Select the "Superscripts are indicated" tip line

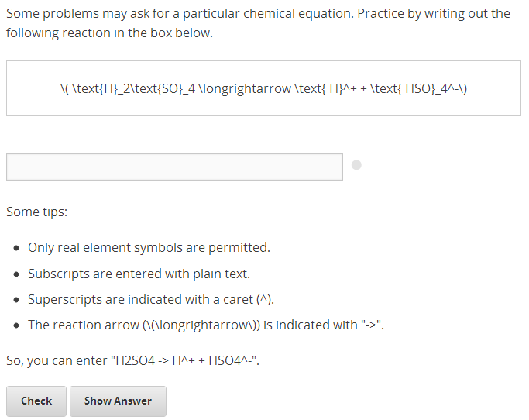pyautogui.click(x=151, y=299)
